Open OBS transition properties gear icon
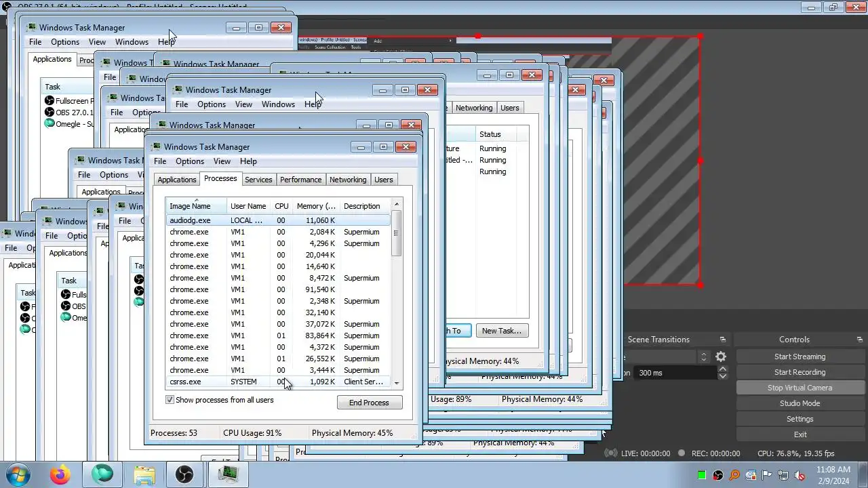 [721, 357]
